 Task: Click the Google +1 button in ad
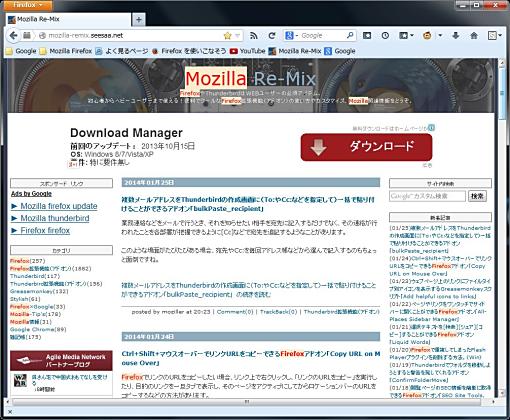(x=74, y=164)
